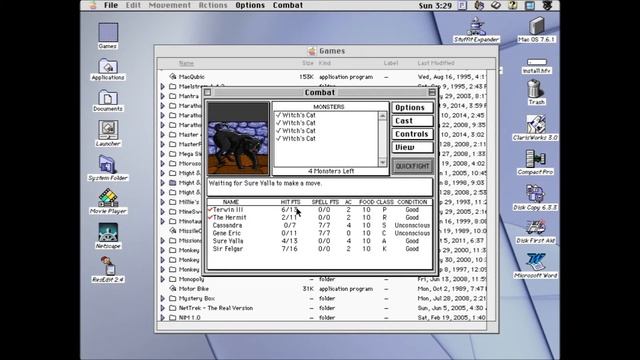Screen dimensions: 640x360
Task: Toggle the checkmark on the last Witch's Cat
Action: (x=278, y=138)
